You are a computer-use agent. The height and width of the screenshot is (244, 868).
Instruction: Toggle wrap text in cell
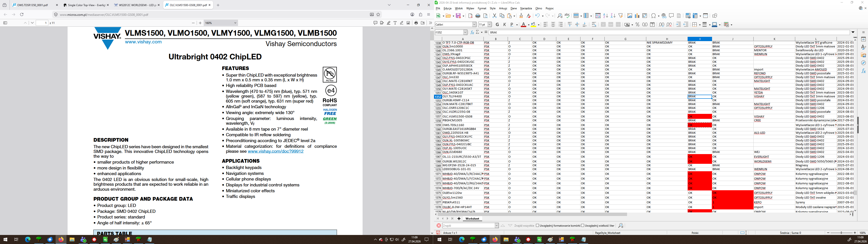point(594,25)
